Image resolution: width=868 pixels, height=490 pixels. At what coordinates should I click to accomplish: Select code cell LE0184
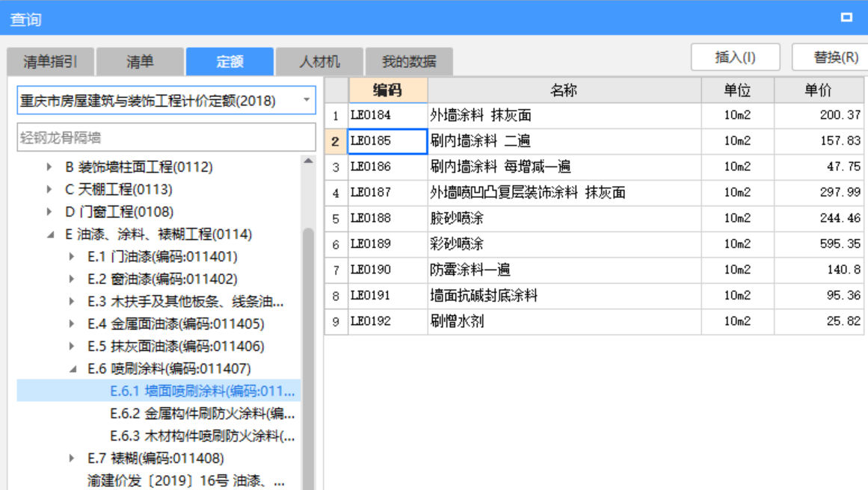pyautogui.click(x=387, y=115)
